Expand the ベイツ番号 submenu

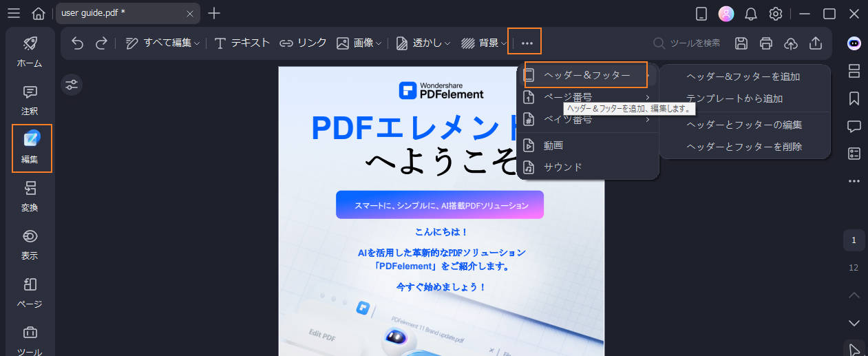pos(586,120)
